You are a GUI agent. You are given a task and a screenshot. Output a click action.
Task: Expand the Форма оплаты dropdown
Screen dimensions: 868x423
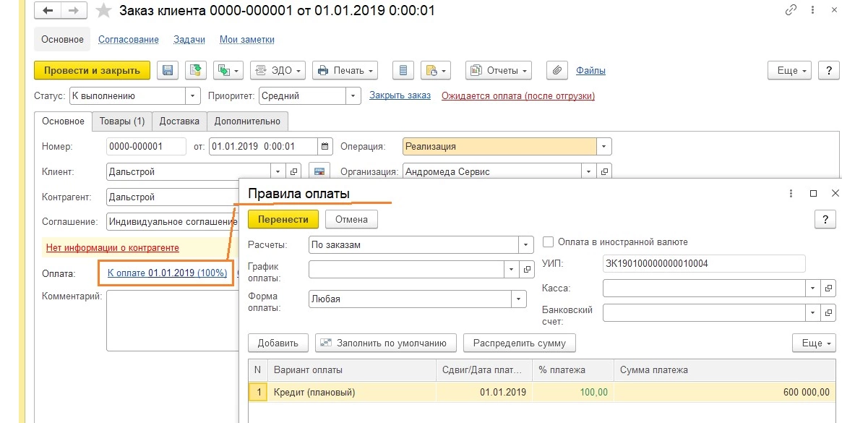click(519, 299)
